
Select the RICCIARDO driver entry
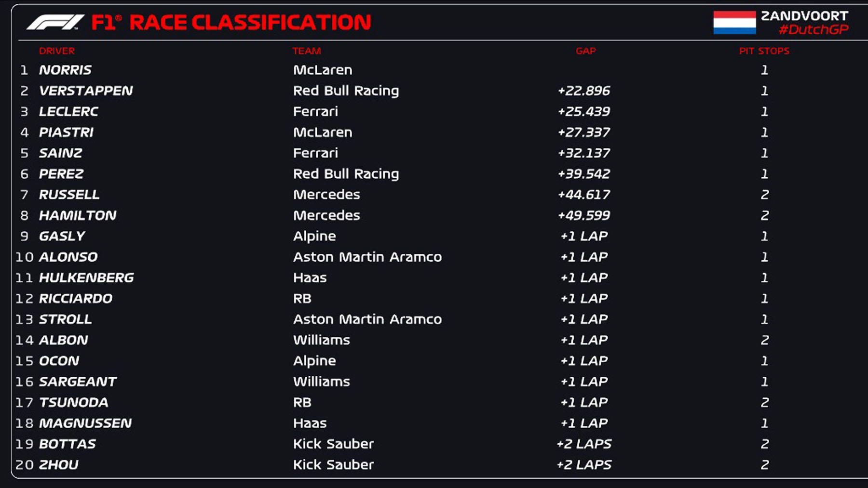[x=75, y=299]
